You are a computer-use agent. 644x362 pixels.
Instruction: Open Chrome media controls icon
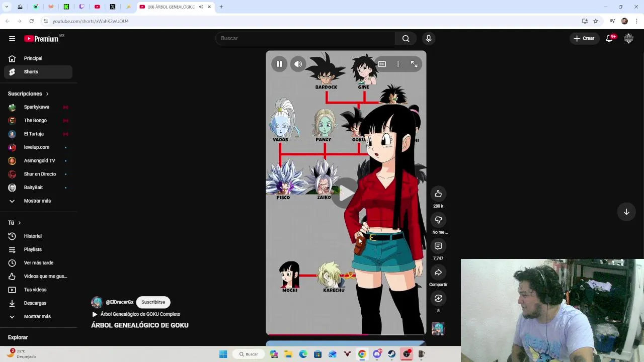click(x=612, y=21)
